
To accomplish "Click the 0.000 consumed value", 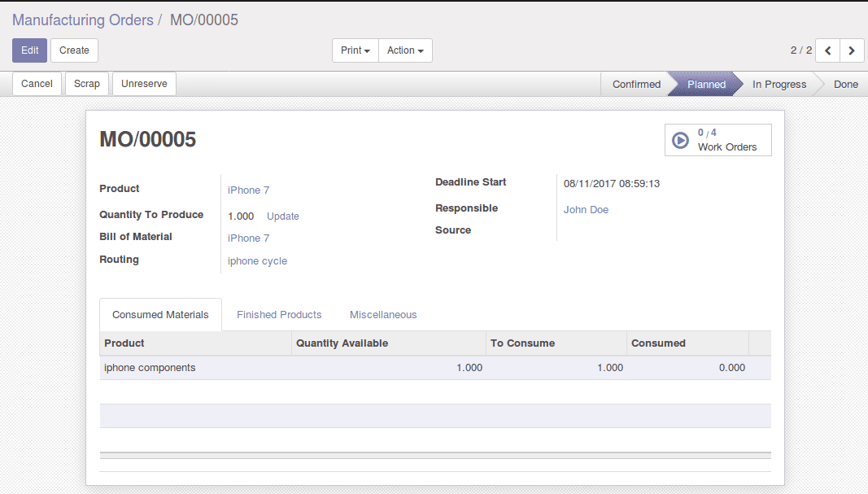I will (x=732, y=368).
